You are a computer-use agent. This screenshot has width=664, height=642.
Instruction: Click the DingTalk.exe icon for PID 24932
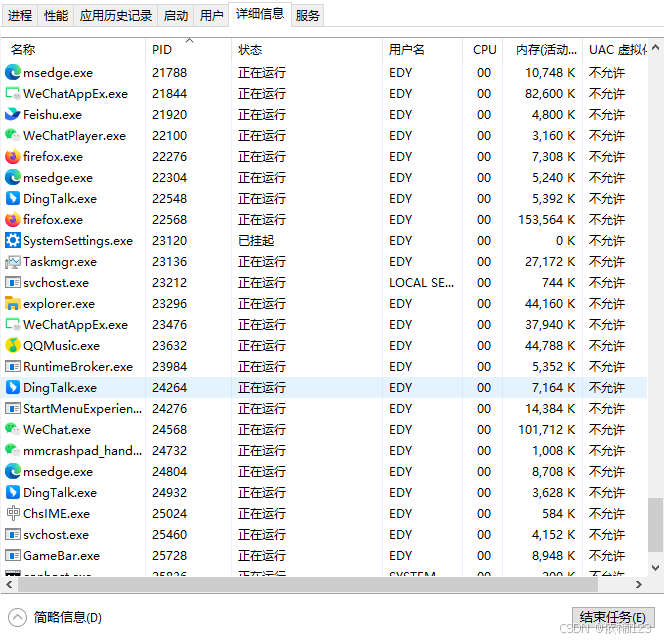tap(13, 493)
